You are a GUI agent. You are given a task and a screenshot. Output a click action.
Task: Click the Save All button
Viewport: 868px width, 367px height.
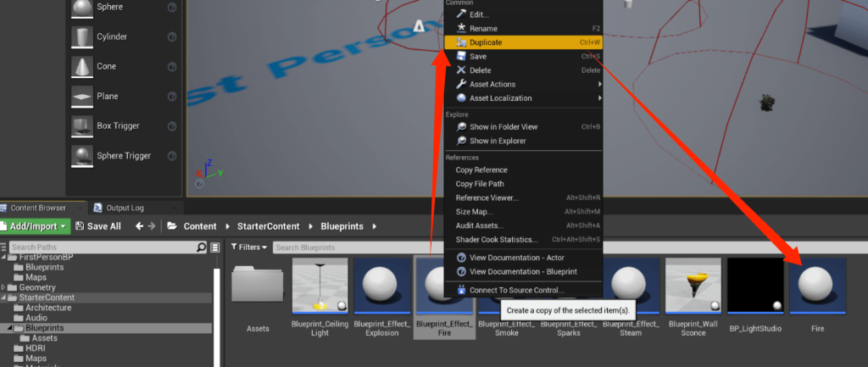tap(98, 226)
